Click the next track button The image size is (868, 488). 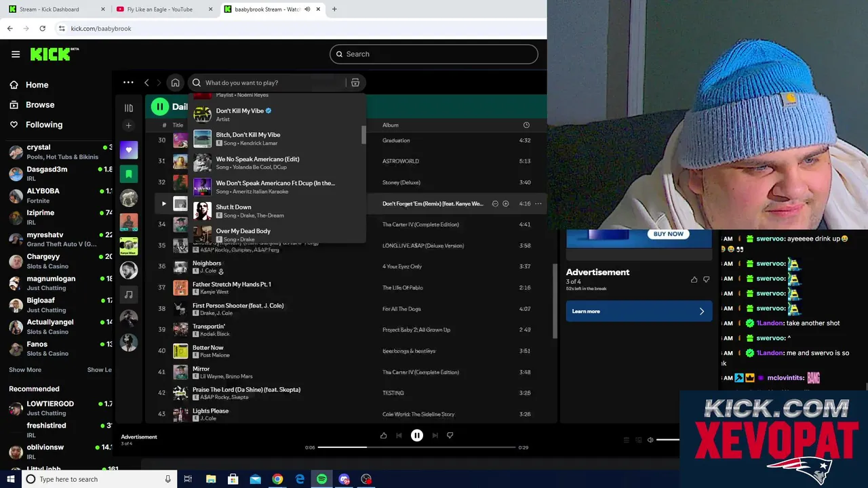coord(435,435)
